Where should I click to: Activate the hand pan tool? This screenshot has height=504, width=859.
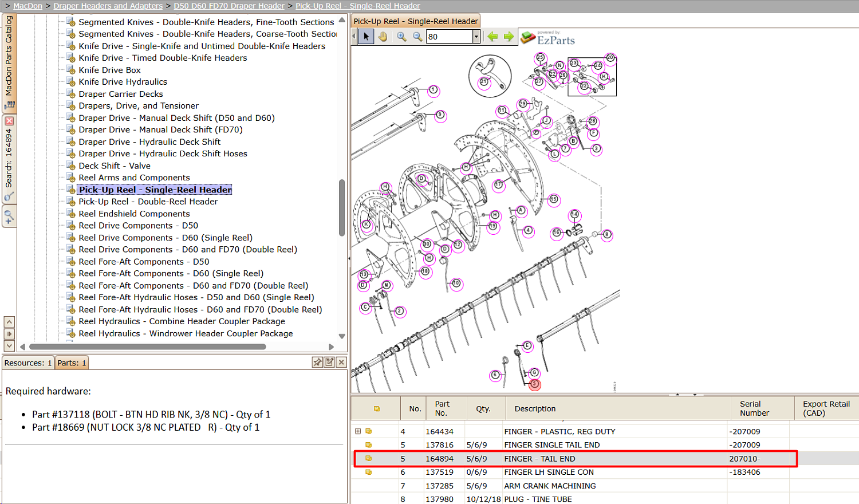coord(383,37)
